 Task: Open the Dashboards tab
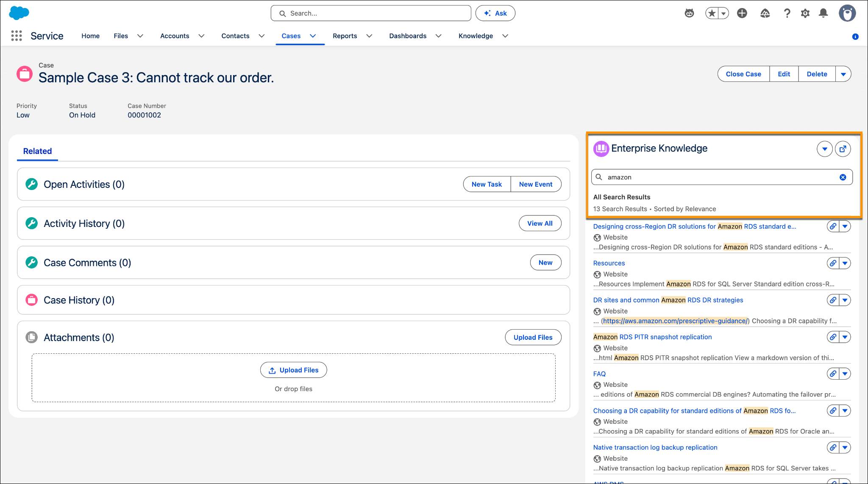click(408, 36)
